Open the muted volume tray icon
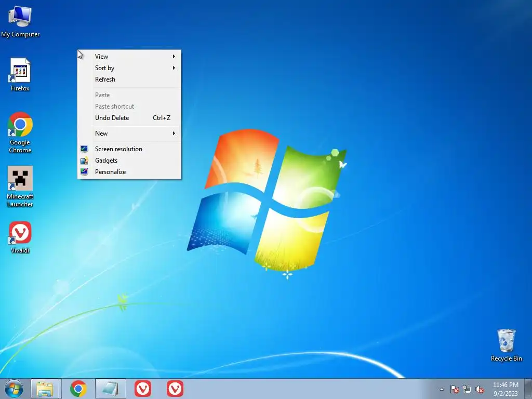Viewport: 532px width, 399px height. (480, 389)
